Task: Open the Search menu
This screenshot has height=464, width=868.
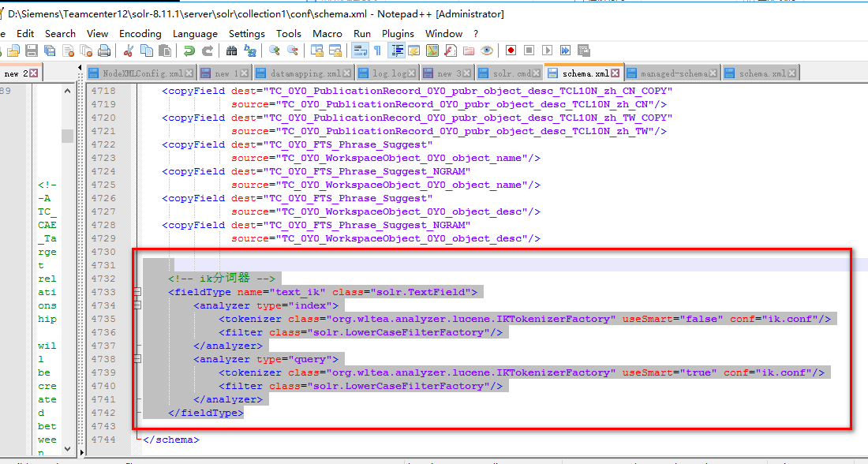Action: [x=60, y=34]
